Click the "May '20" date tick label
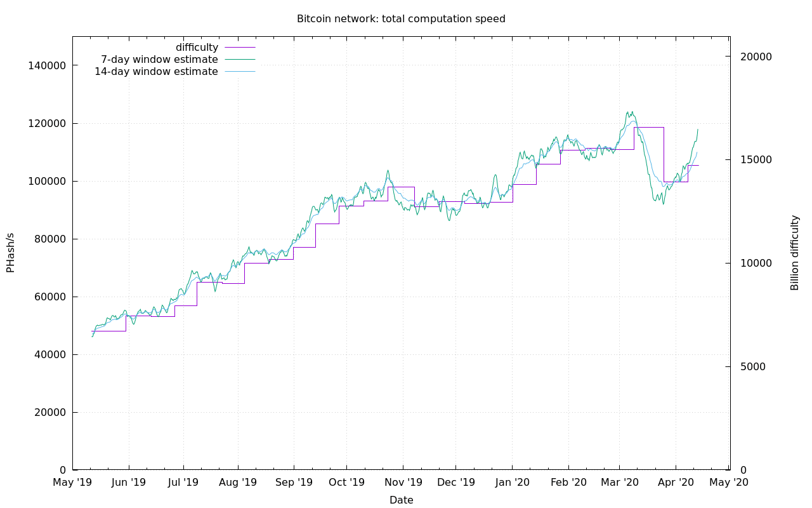Viewport: 812px width, 508px height. tap(728, 483)
